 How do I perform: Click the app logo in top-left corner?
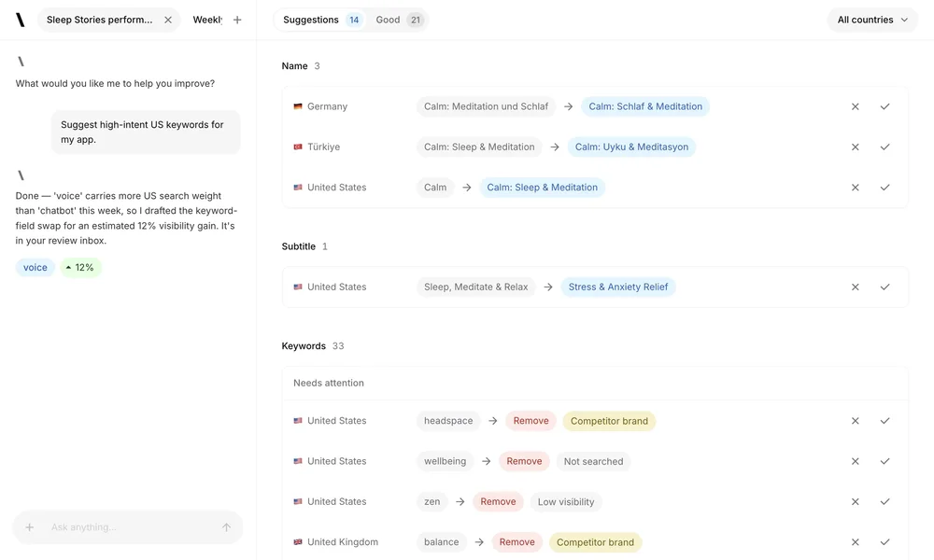click(x=21, y=20)
